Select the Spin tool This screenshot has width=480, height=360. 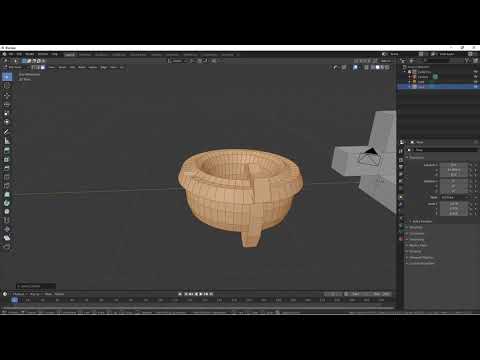pos(7,203)
